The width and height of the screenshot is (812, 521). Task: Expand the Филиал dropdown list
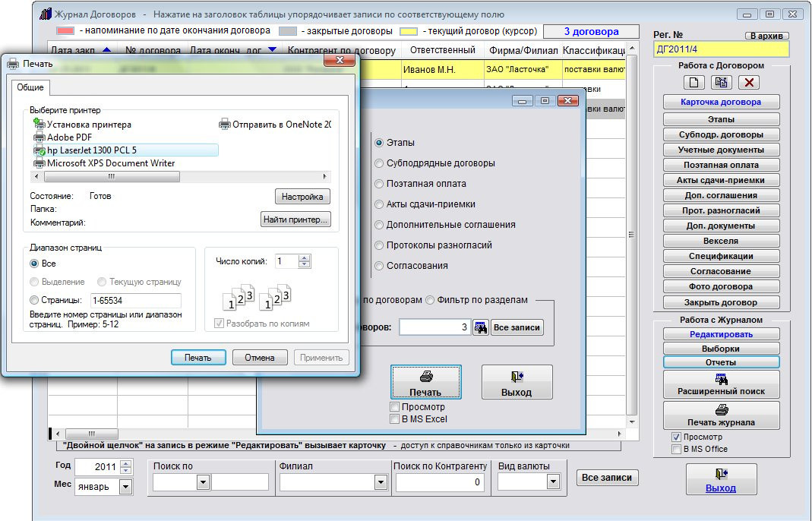[x=380, y=482]
